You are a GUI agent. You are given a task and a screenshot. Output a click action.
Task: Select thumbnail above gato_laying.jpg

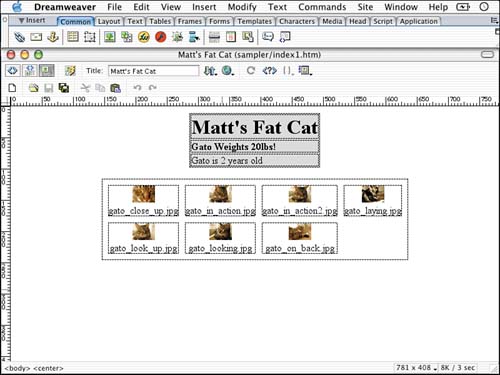373,194
